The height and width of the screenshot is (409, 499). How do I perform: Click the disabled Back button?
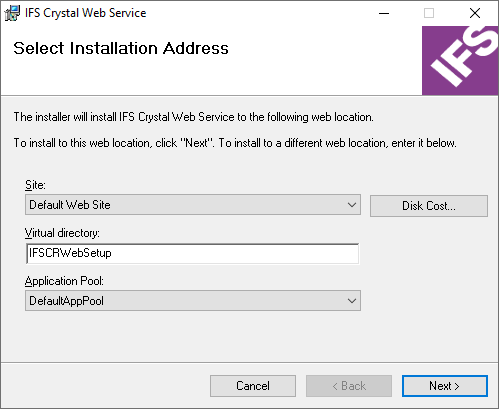[x=349, y=386]
